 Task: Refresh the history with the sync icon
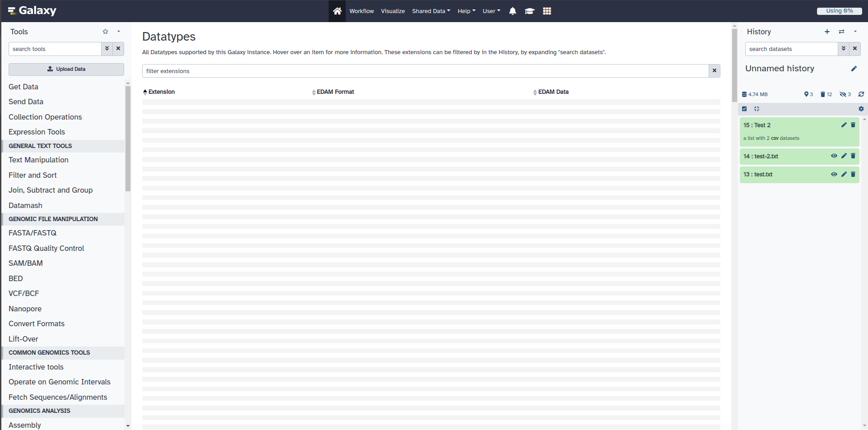pyautogui.click(x=861, y=94)
